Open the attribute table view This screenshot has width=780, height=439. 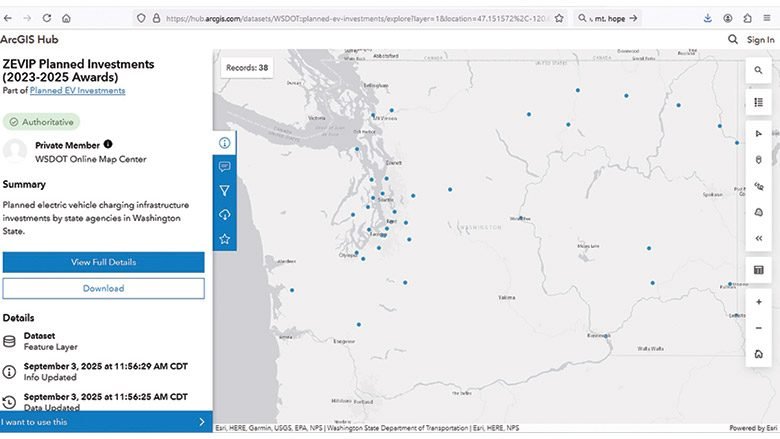(x=759, y=270)
